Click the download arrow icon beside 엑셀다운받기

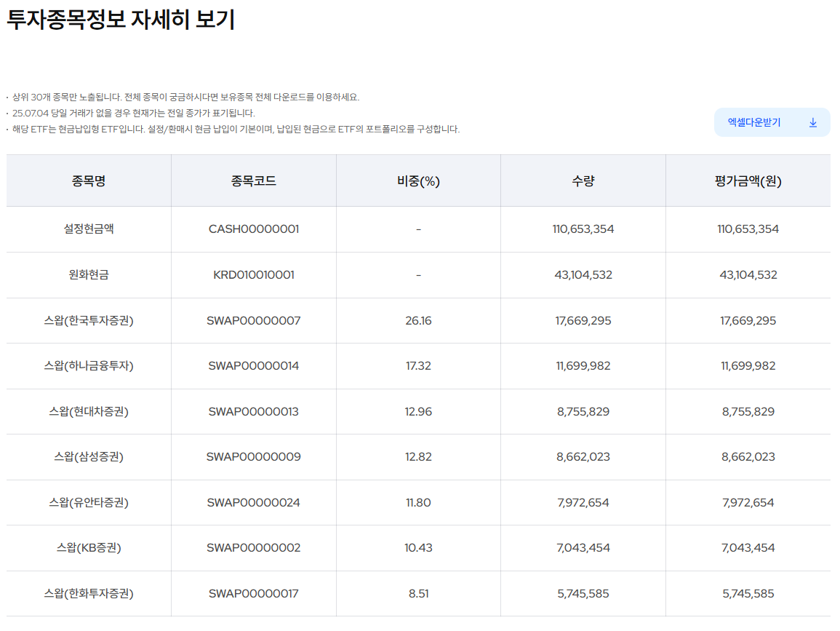(812, 123)
